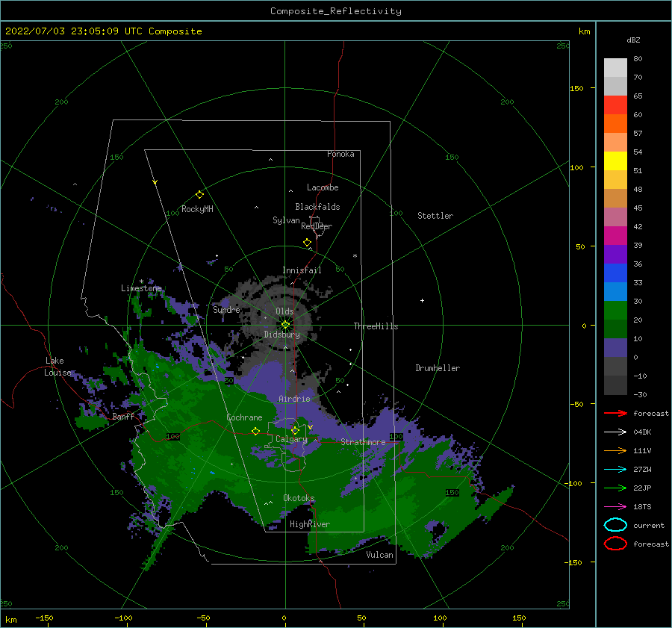This screenshot has height=628, width=672.
Task: Click the Blackfalds city label
Action: pos(317,207)
